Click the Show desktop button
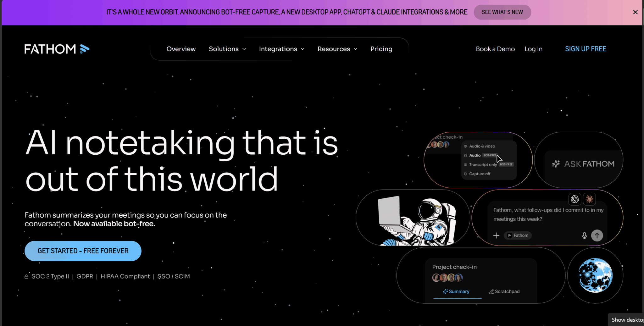644x326 pixels. pyautogui.click(x=626, y=320)
